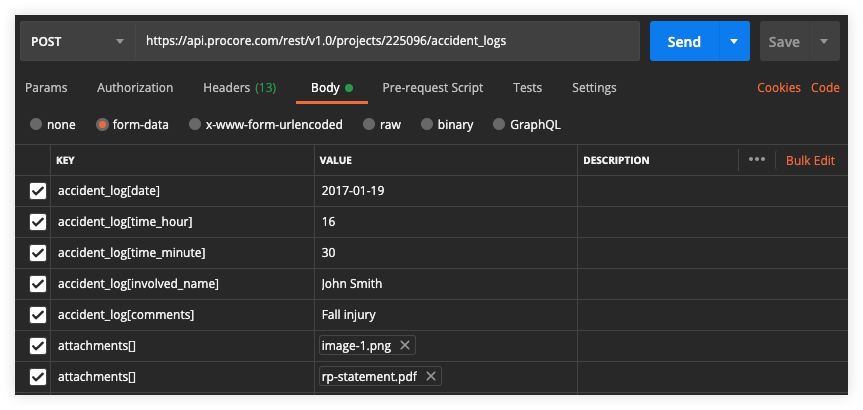Screen dimensions: 863x410
Task: Open Bulk Edit mode
Action: 810,160
